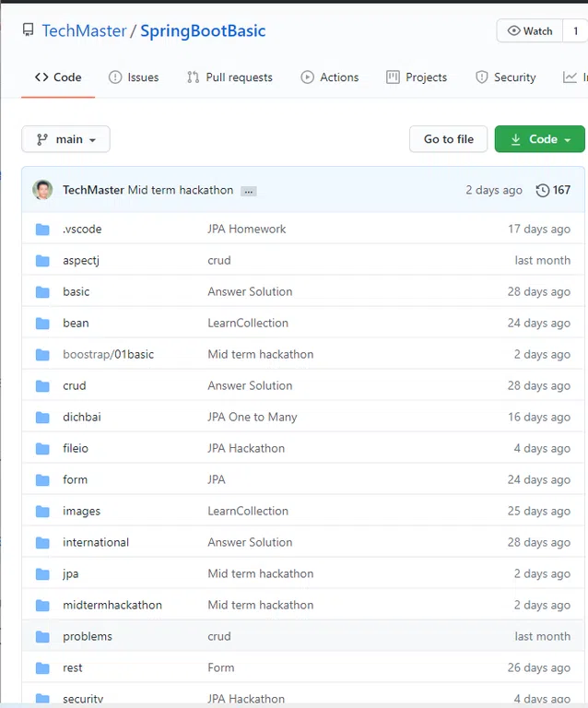Click the rest folder icon
Screen dimensions: 588x708
(42, 668)
